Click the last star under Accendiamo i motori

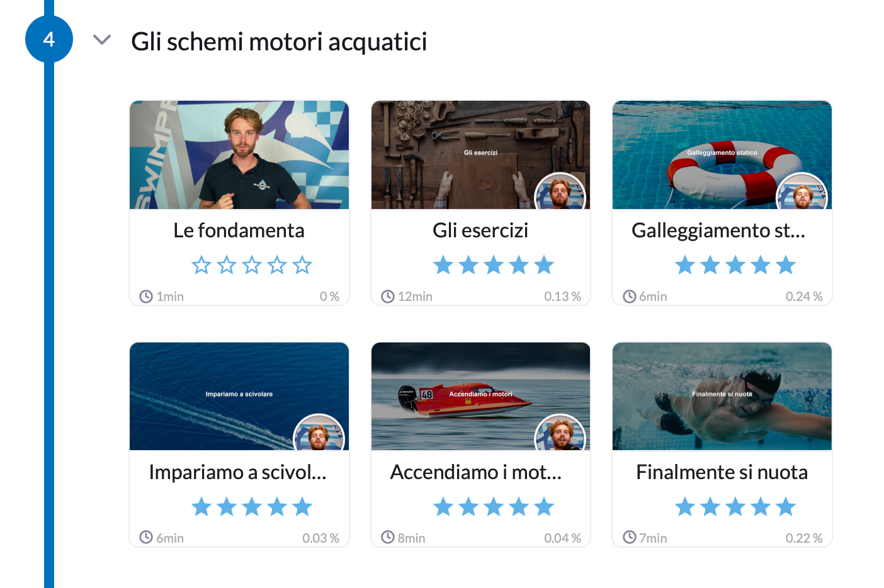[544, 506]
